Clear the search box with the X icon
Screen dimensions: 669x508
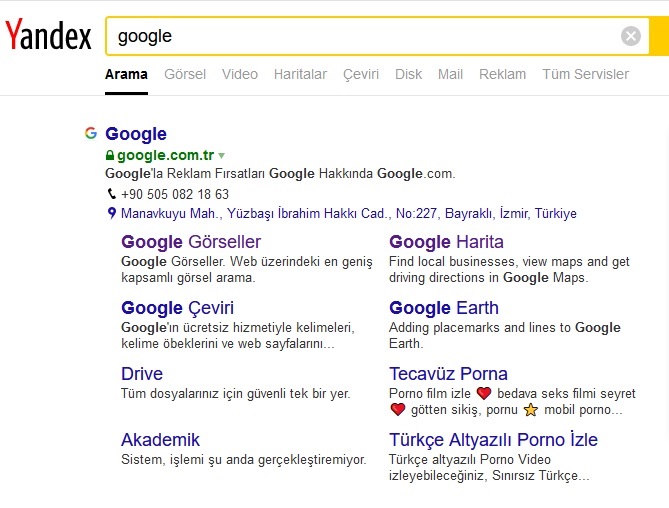pos(630,37)
